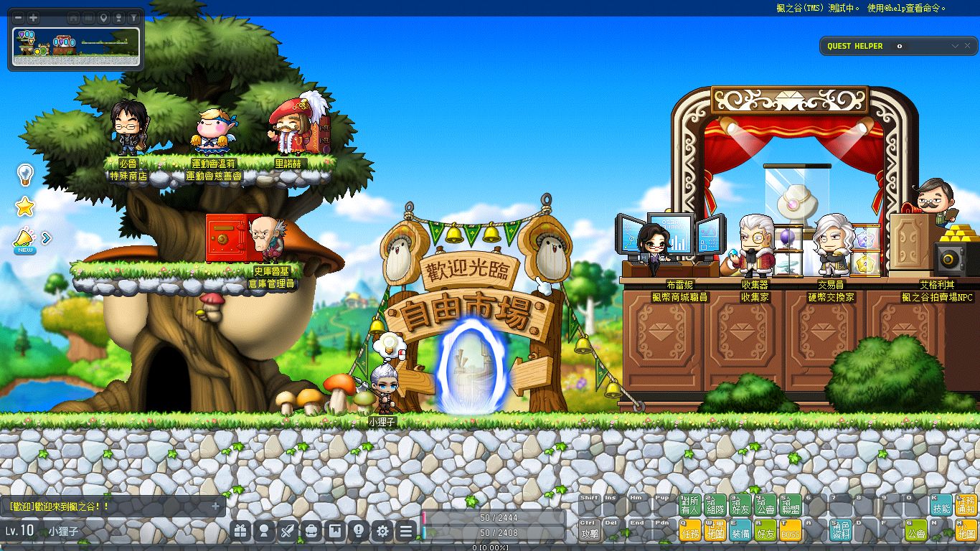Click the crossed swords icon in bottom bar
This screenshot has width=980, height=551.
tap(288, 531)
